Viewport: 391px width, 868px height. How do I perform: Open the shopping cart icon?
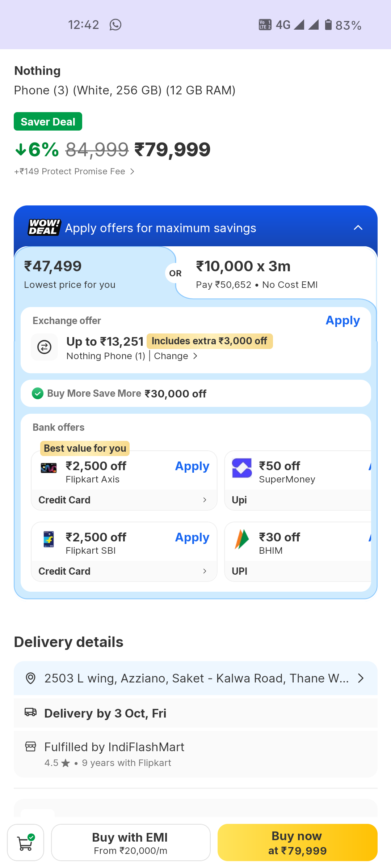(25, 843)
